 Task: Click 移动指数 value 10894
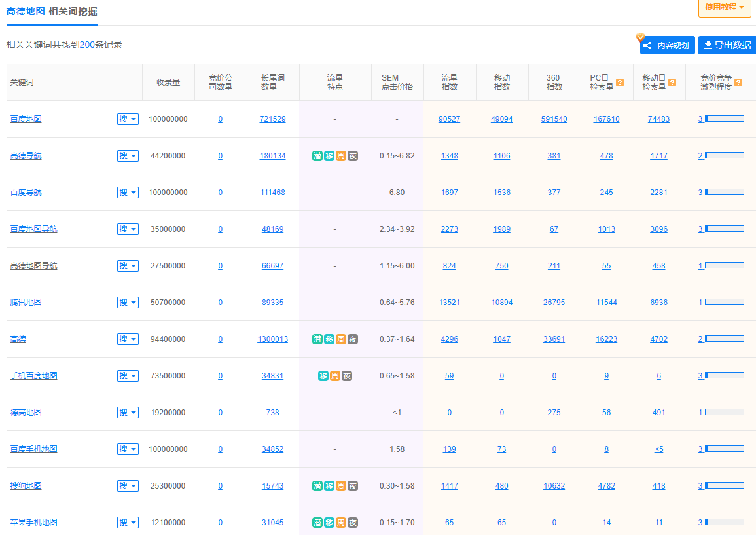(501, 303)
